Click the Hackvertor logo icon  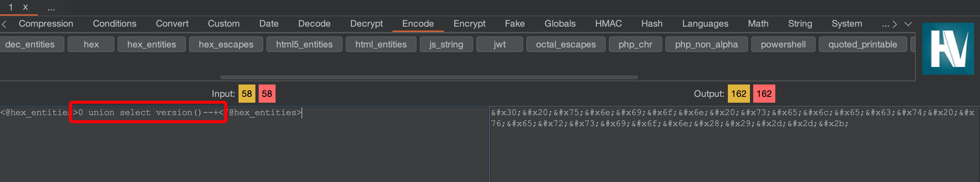pyautogui.click(x=948, y=48)
